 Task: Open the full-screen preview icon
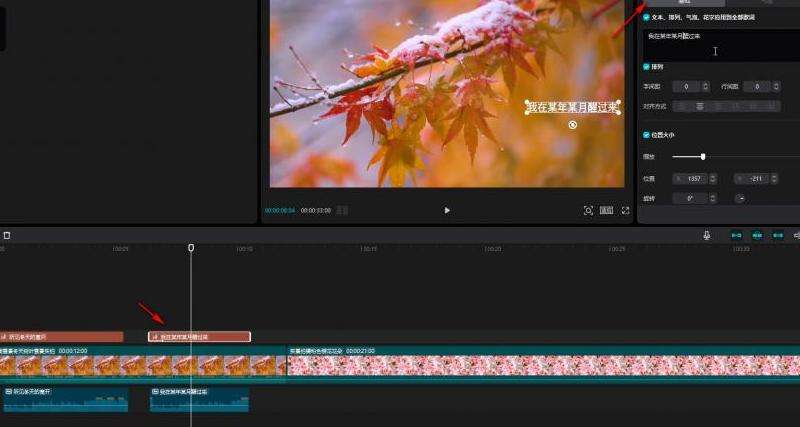(x=626, y=210)
